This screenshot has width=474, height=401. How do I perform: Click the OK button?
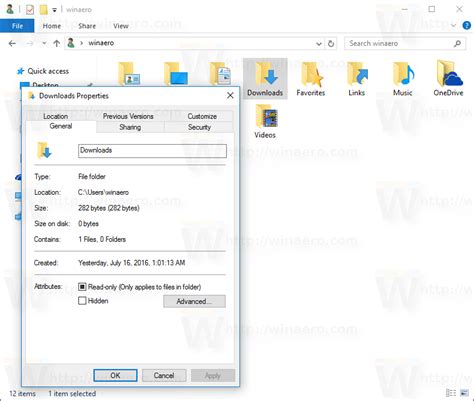pos(115,375)
